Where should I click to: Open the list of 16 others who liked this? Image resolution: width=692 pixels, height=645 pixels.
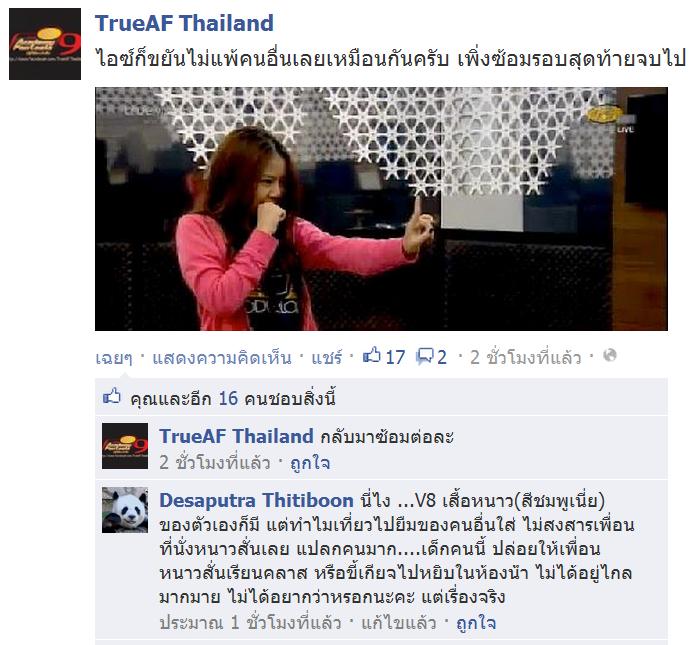click(x=277, y=398)
